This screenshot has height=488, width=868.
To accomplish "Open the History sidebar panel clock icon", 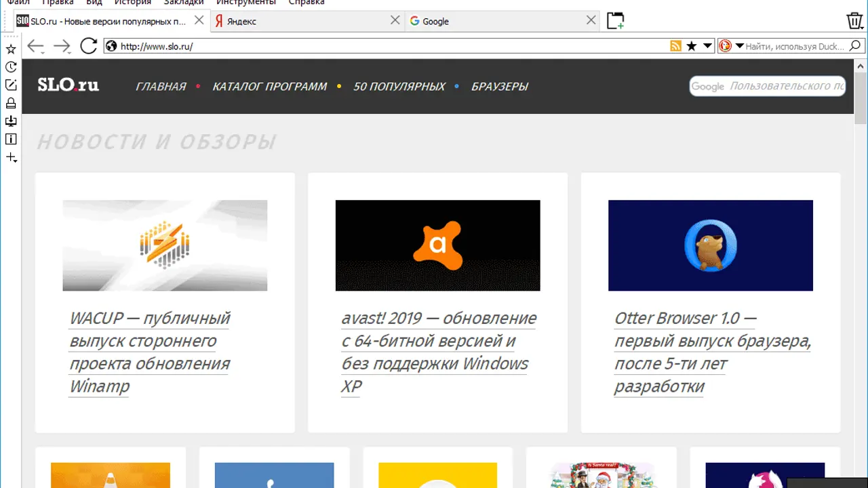I will (x=11, y=67).
